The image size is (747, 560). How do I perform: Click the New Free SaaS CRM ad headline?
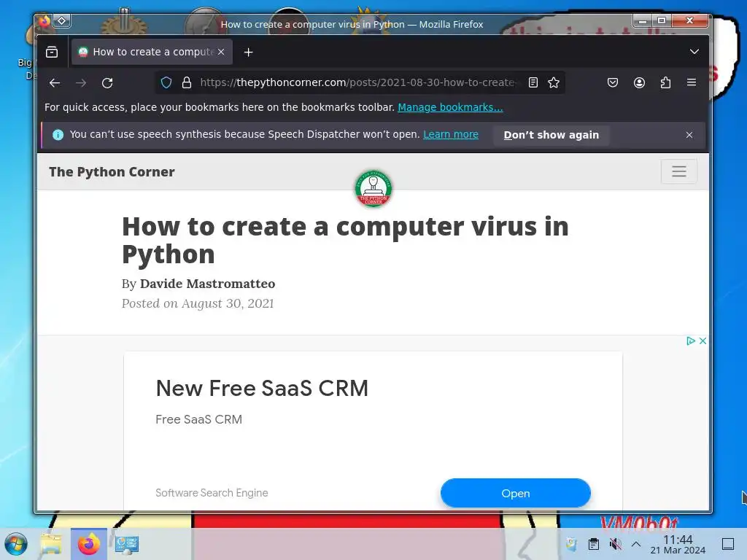pyautogui.click(x=262, y=388)
